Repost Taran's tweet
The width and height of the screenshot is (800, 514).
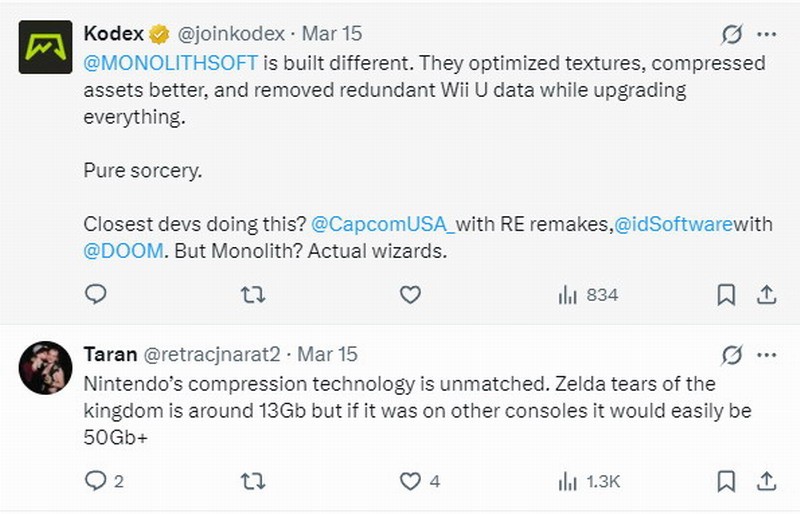click(x=253, y=481)
